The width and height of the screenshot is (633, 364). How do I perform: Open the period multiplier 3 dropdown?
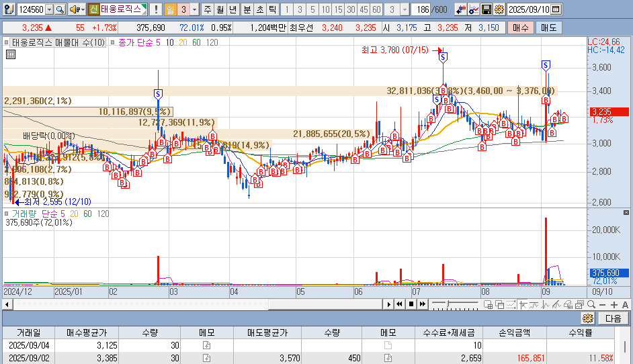(195, 9)
